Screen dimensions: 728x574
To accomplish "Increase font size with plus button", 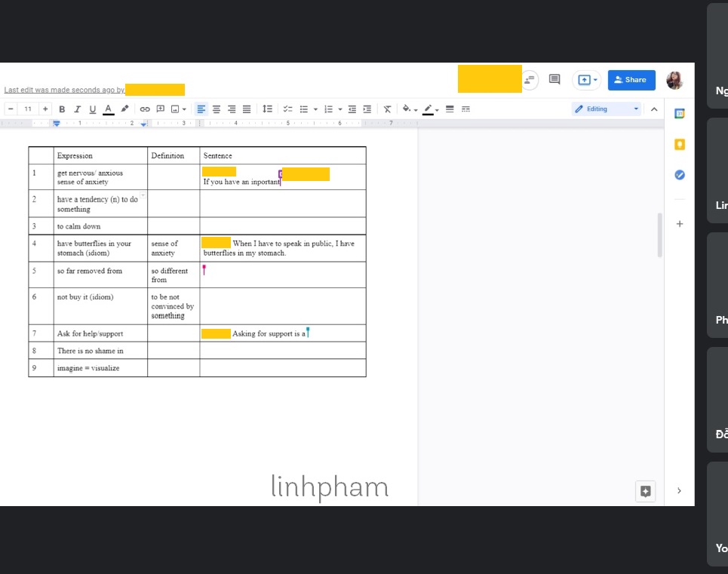I will (x=45, y=109).
